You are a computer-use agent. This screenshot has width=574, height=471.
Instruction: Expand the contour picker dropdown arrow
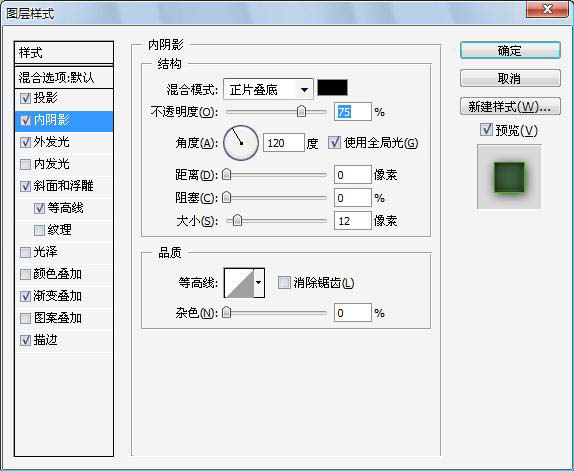(259, 283)
